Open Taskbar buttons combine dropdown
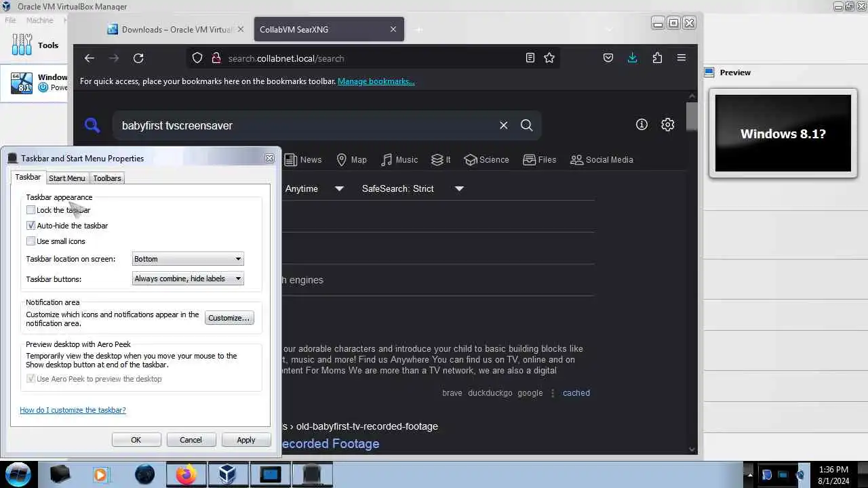 pyautogui.click(x=188, y=279)
